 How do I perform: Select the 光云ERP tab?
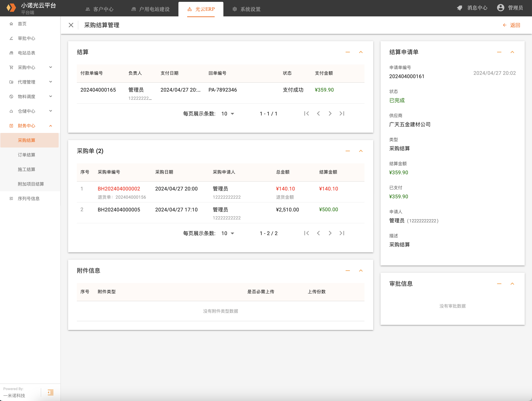coord(201,9)
